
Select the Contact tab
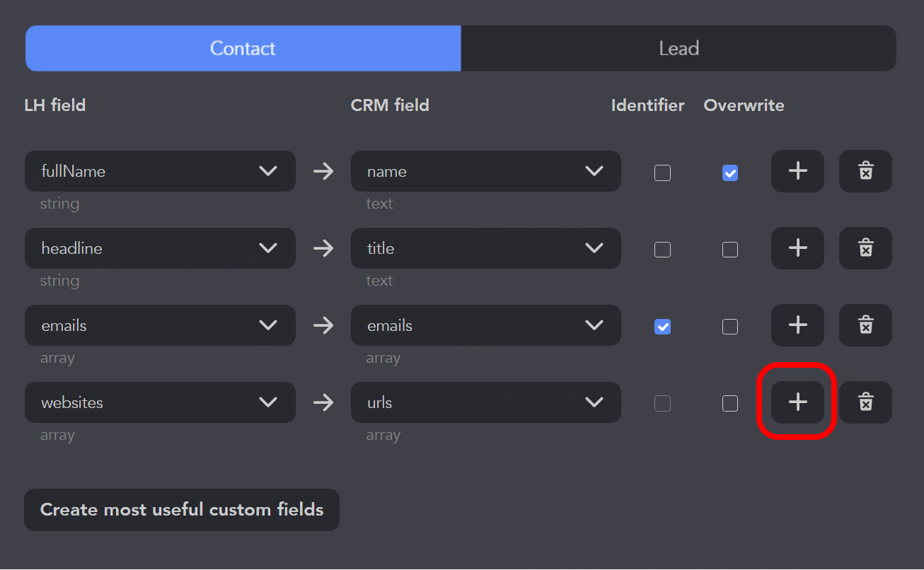(243, 48)
